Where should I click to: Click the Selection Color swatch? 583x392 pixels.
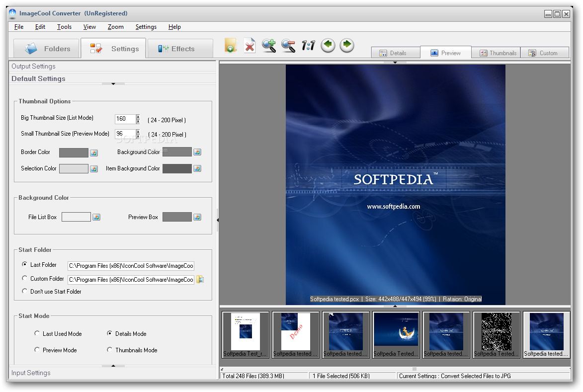(x=74, y=169)
